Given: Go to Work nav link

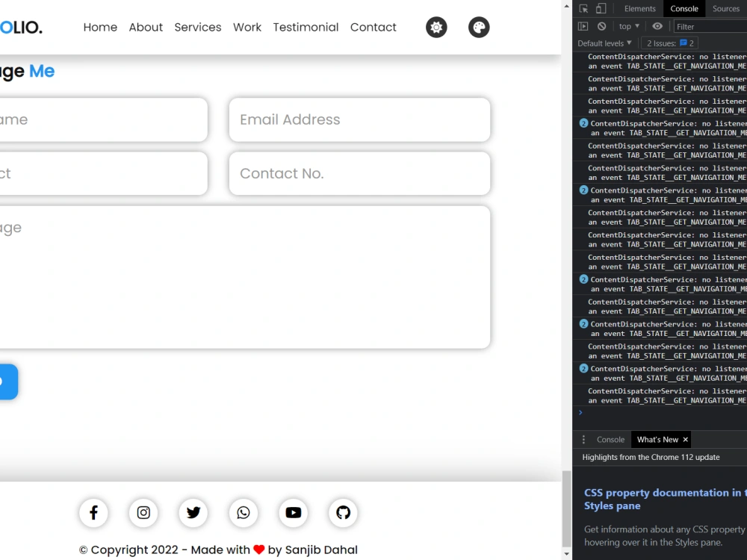Looking at the screenshot, I should pyautogui.click(x=247, y=27).
